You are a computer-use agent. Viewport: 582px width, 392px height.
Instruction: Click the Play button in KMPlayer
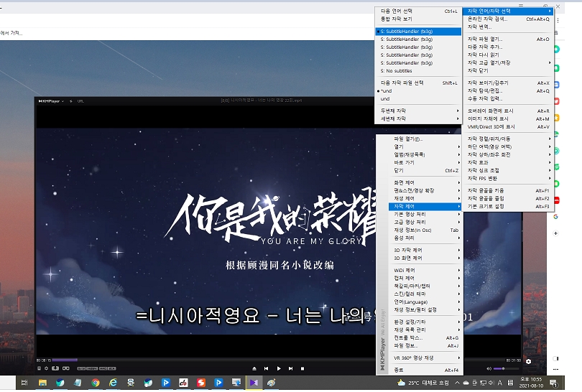[x=279, y=368]
